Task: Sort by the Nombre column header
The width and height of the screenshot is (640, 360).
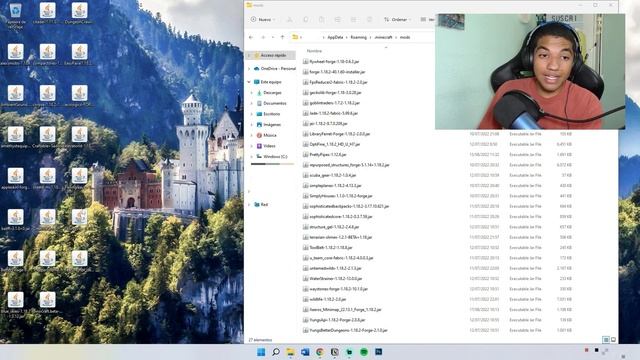Action: [314, 51]
